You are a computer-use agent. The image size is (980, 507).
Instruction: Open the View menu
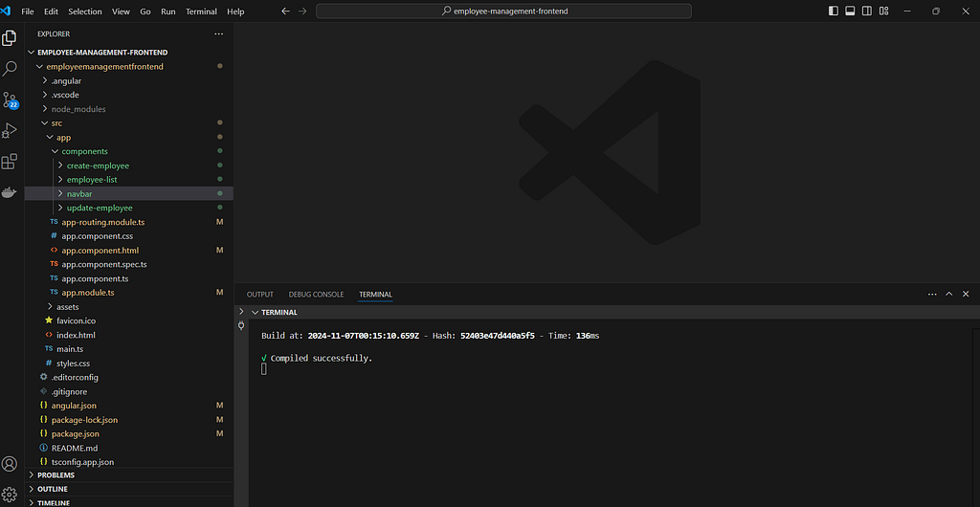(x=121, y=11)
